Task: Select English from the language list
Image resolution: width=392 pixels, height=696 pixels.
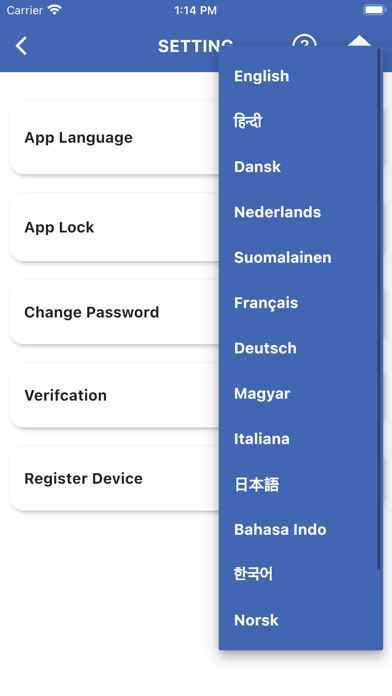Action: coord(261,76)
